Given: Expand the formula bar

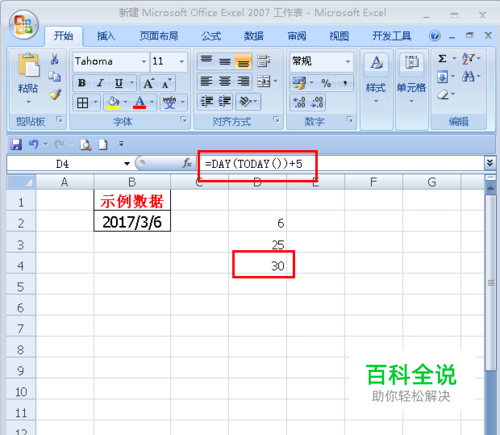Looking at the screenshot, I should pos(489,163).
